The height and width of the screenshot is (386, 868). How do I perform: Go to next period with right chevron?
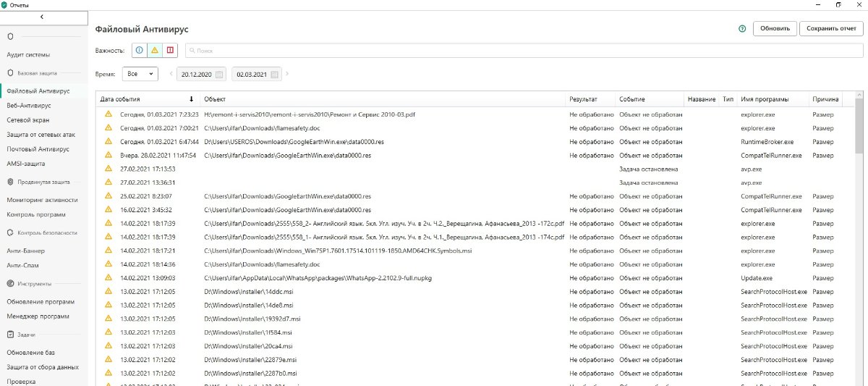click(x=287, y=74)
